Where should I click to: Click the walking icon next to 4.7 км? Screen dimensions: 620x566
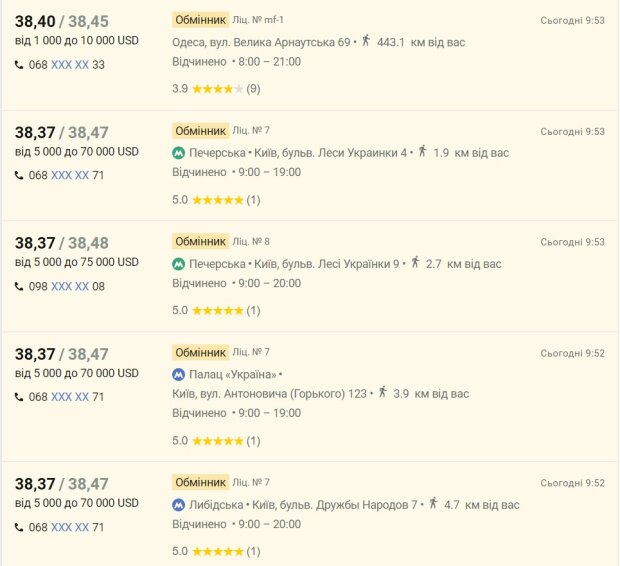point(433,504)
